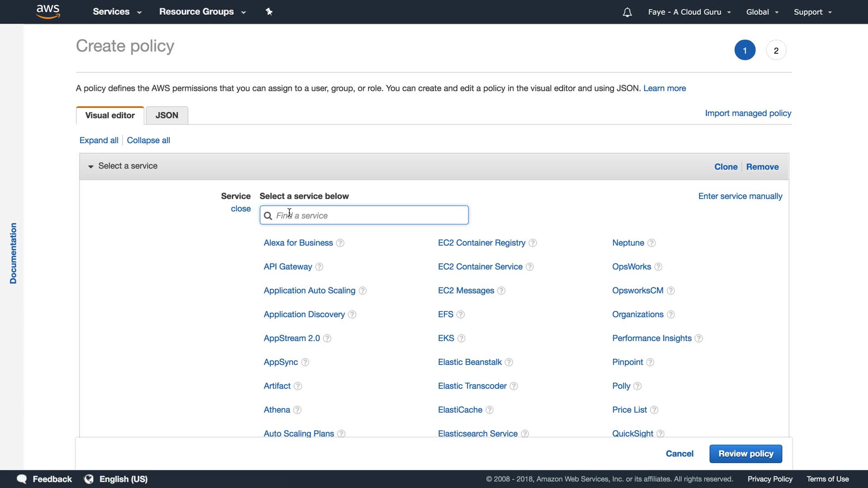Click Enter service manually link

[740, 196]
